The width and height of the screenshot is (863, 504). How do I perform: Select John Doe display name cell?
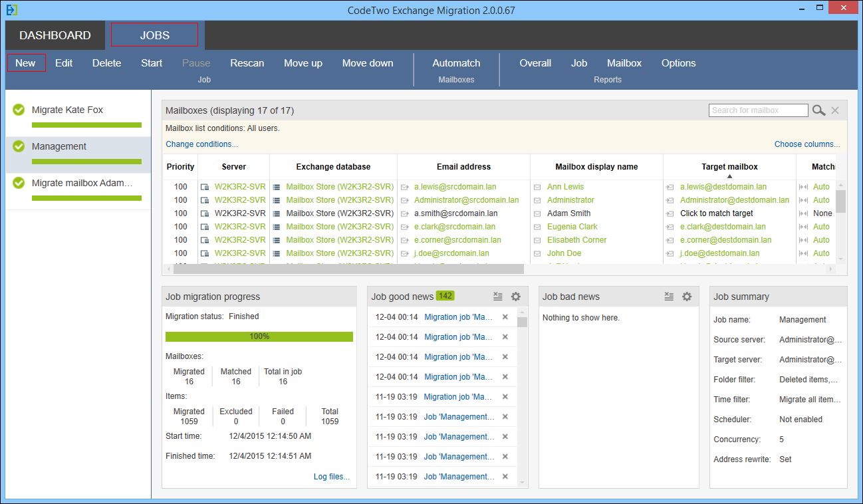click(564, 253)
